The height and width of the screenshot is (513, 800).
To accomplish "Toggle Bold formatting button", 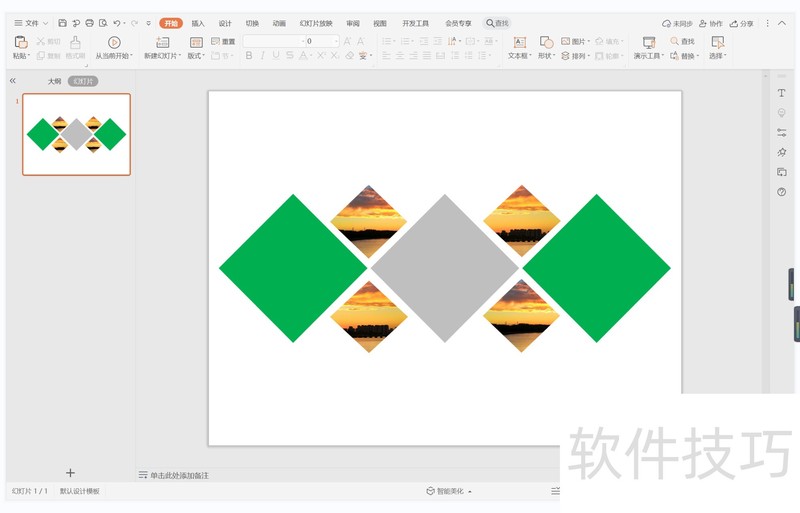I will point(249,56).
